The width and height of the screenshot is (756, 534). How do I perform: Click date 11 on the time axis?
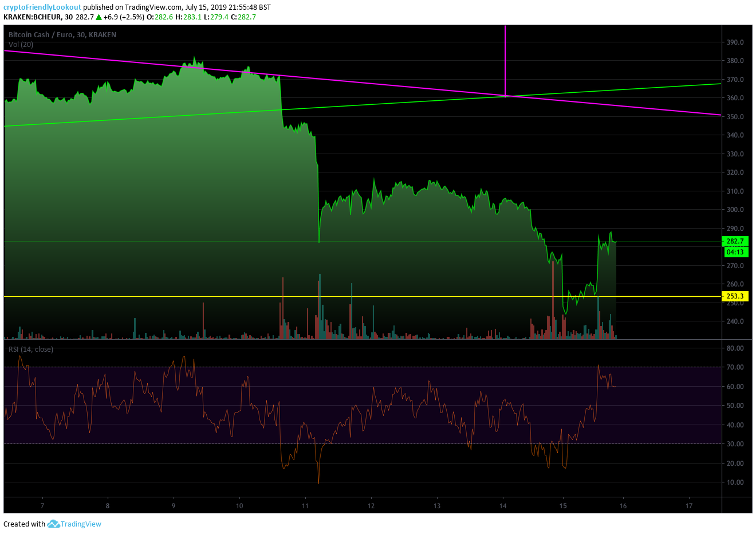(x=305, y=506)
